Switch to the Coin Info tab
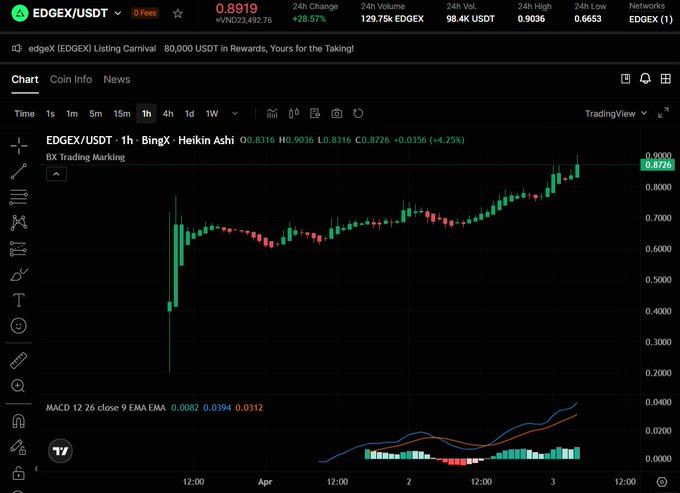The height and width of the screenshot is (493, 680). coord(71,79)
